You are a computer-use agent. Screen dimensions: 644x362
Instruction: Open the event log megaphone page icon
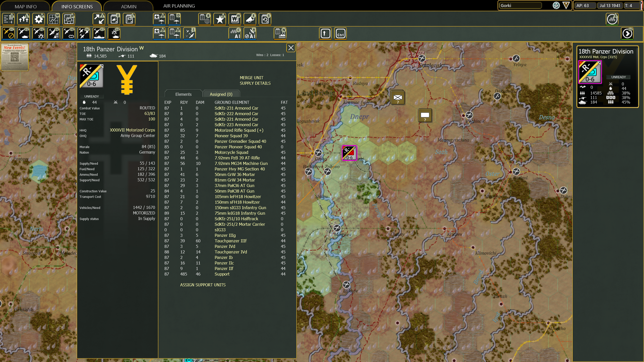point(114,19)
